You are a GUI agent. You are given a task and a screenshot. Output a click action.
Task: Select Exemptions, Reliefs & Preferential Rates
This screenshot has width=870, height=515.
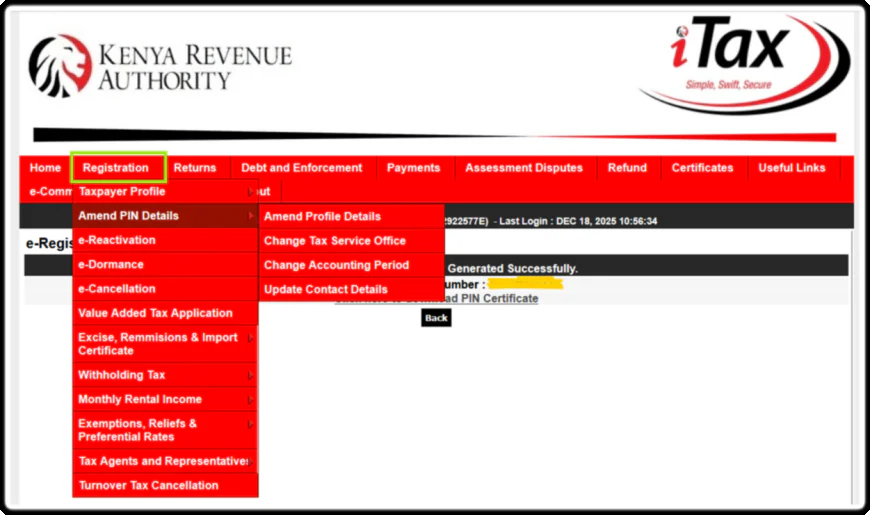click(x=165, y=430)
